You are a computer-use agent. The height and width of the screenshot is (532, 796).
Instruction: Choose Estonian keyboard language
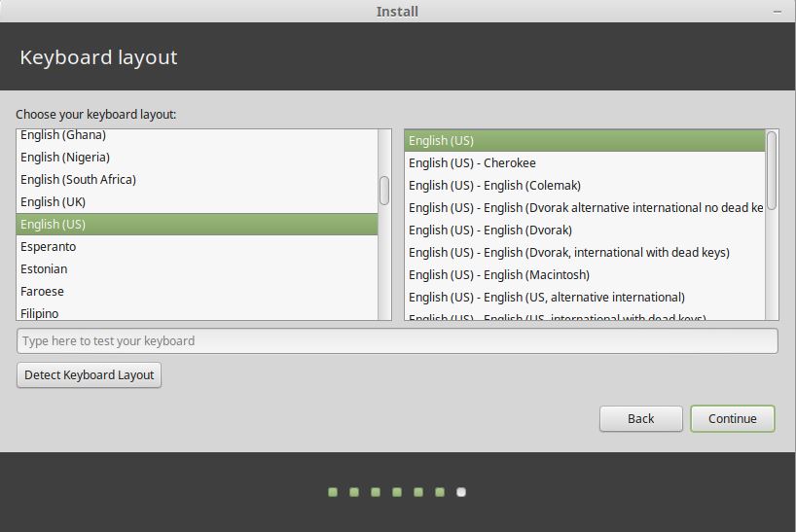tap(44, 269)
